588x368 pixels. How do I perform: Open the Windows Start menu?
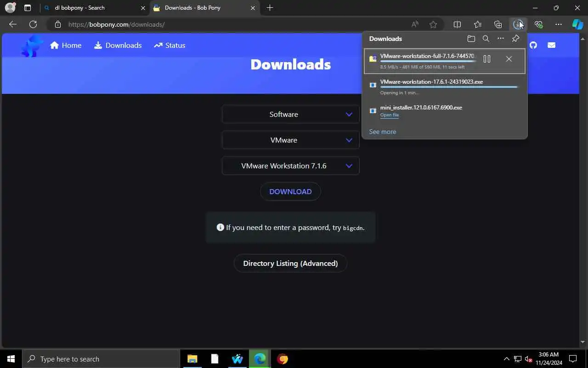coord(11,359)
